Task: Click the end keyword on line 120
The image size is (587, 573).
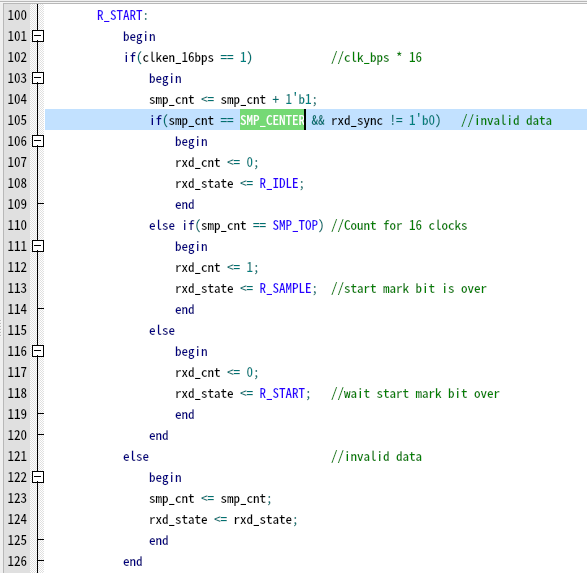Action: [159, 436]
